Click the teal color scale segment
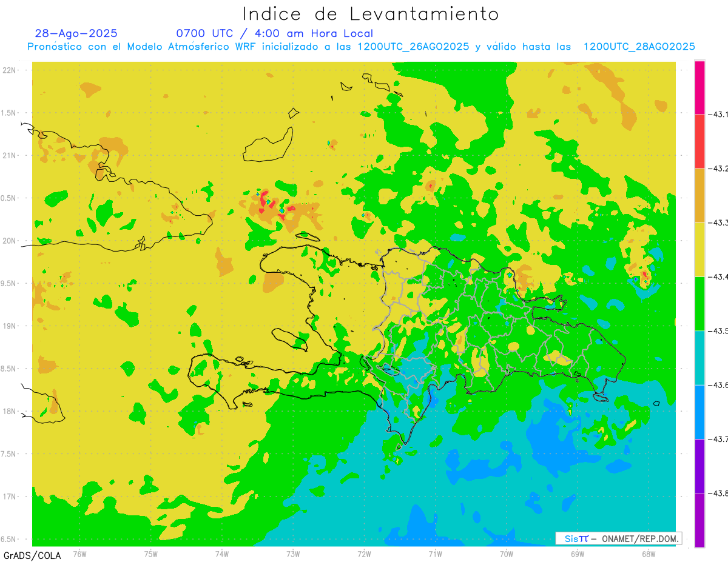728x562 pixels. pos(699,358)
